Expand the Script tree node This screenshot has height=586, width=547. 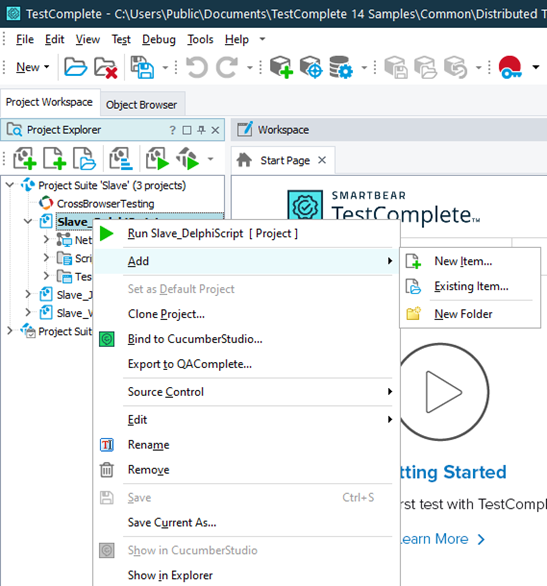pyautogui.click(x=46, y=257)
